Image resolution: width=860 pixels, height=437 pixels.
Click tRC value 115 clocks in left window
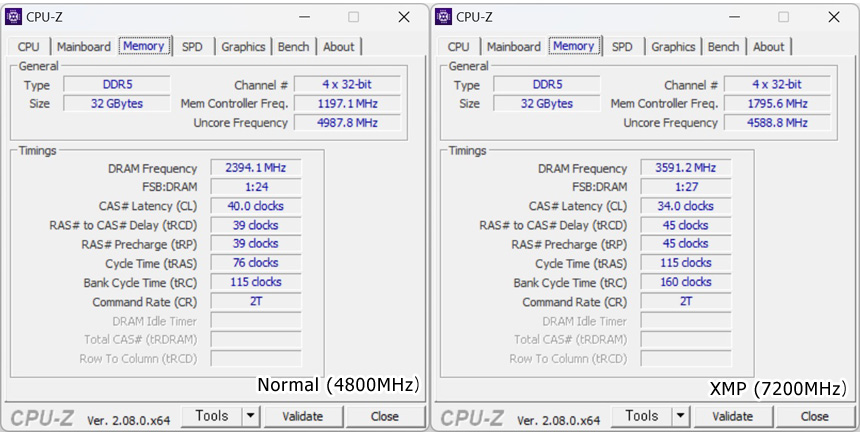tap(256, 282)
